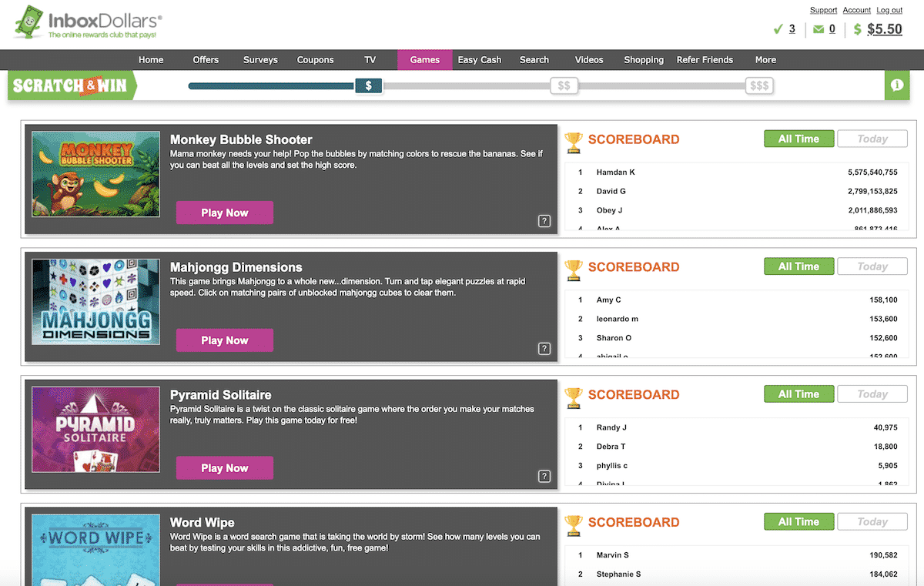This screenshot has width=924, height=586.
Task: Click the Hamdan K scoreboard row
Action: tap(738, 172)
